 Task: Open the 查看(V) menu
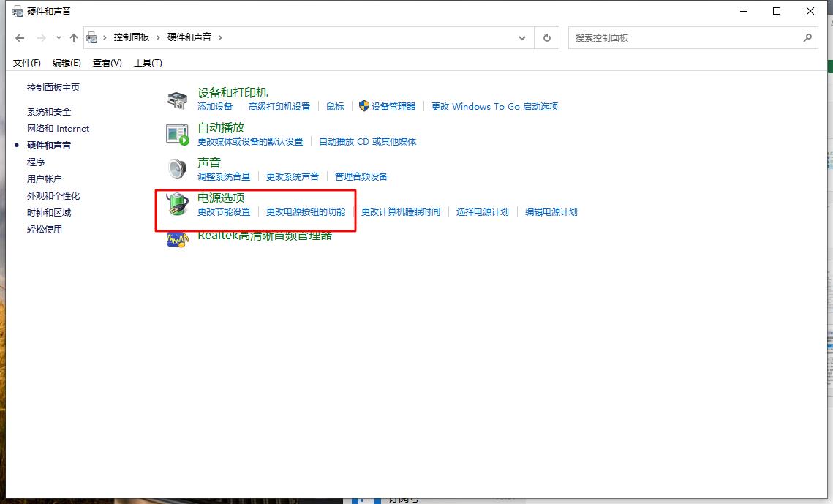click(107, 63)
